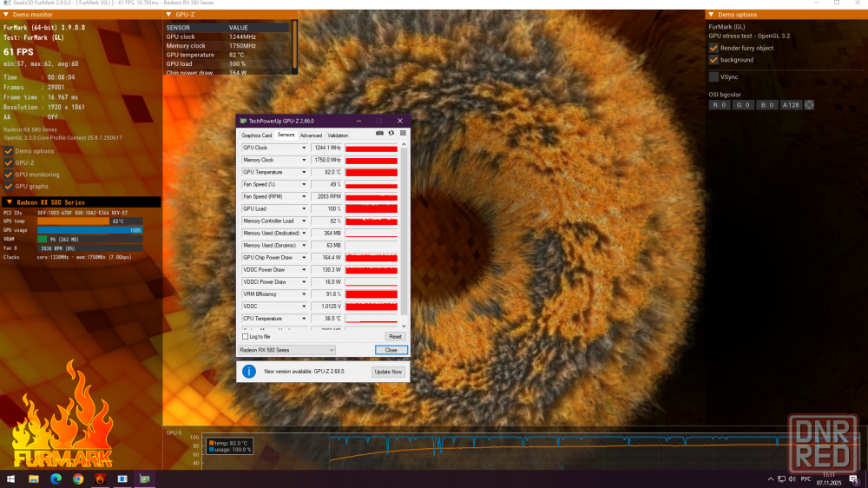Click the A:128 alpha value field
868x488 pixels.
pyautogui.click(x=790, y=105)
